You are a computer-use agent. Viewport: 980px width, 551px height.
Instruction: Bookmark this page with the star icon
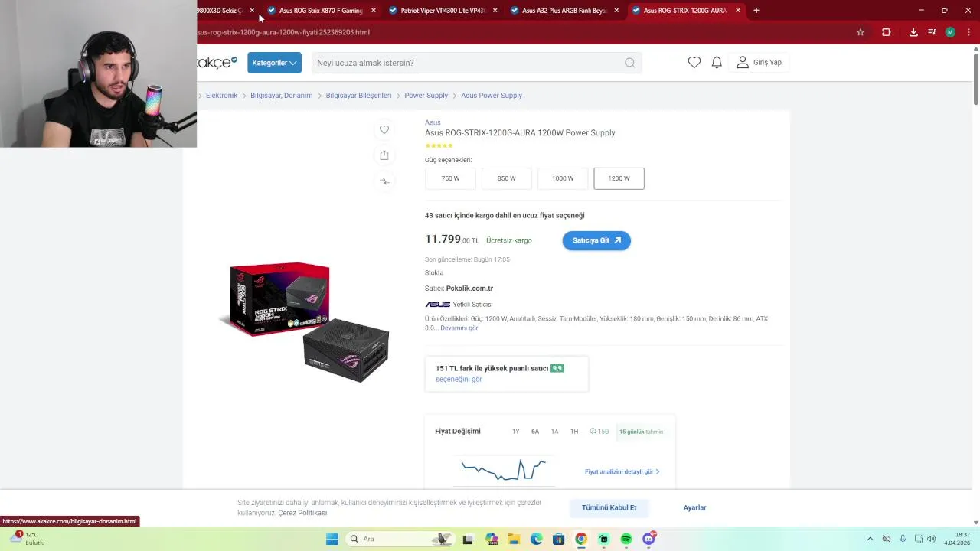pyautogui.click(x=861, y=32)
